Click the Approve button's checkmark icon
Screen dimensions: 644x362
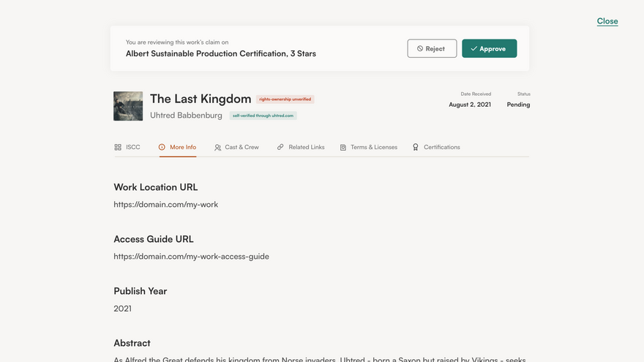point(474,48)
